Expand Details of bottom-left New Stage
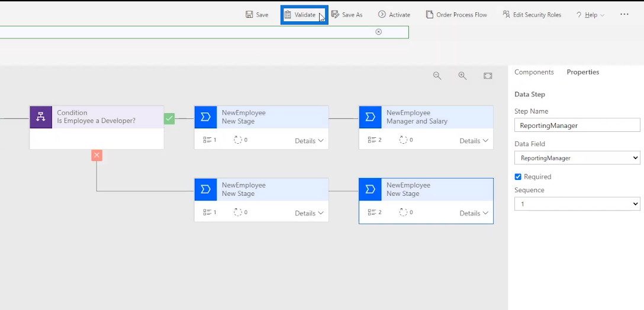 [x=309, y=213]
